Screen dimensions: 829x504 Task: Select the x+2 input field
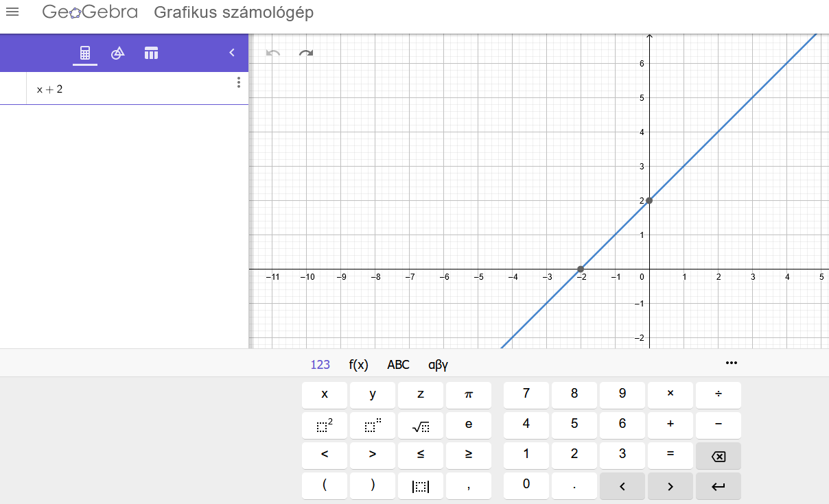(x=103, y=88)
